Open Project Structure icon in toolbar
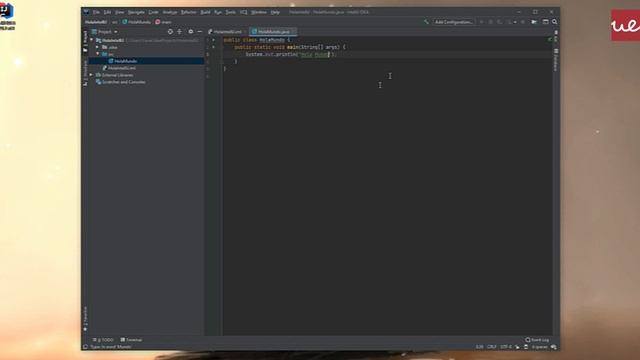The width and height of the screenshot is (640, 360). (545, 22)
